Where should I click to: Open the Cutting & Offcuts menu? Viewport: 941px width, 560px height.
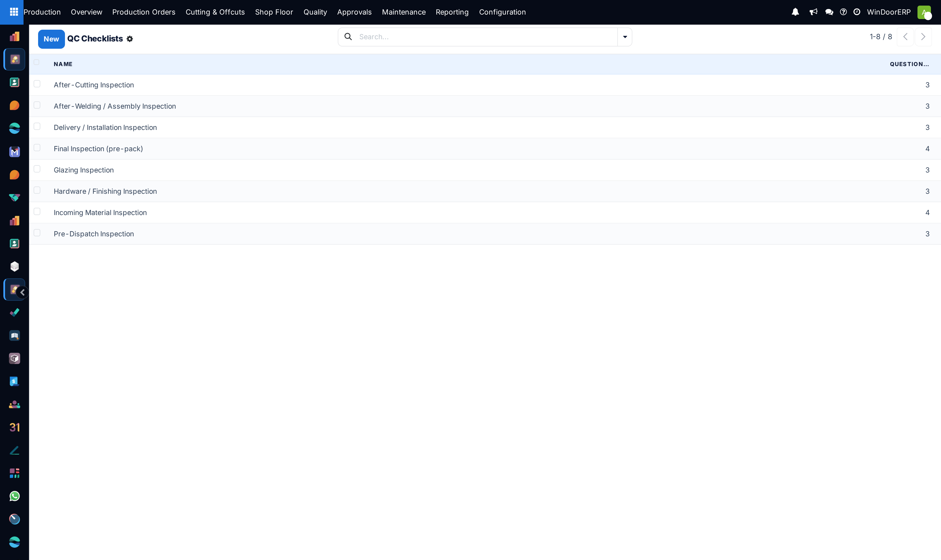pyautogui.click(x=215, y=12)
